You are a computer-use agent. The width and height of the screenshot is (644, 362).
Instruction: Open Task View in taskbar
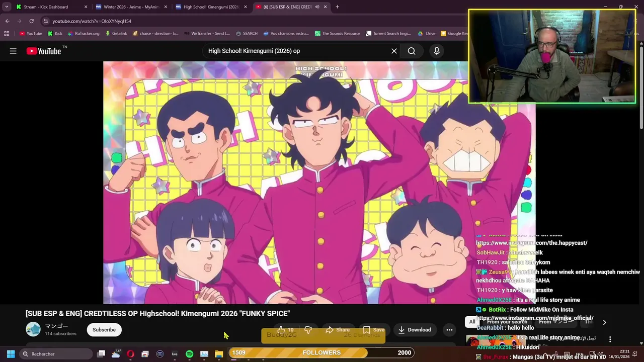[x=101, y=354]
